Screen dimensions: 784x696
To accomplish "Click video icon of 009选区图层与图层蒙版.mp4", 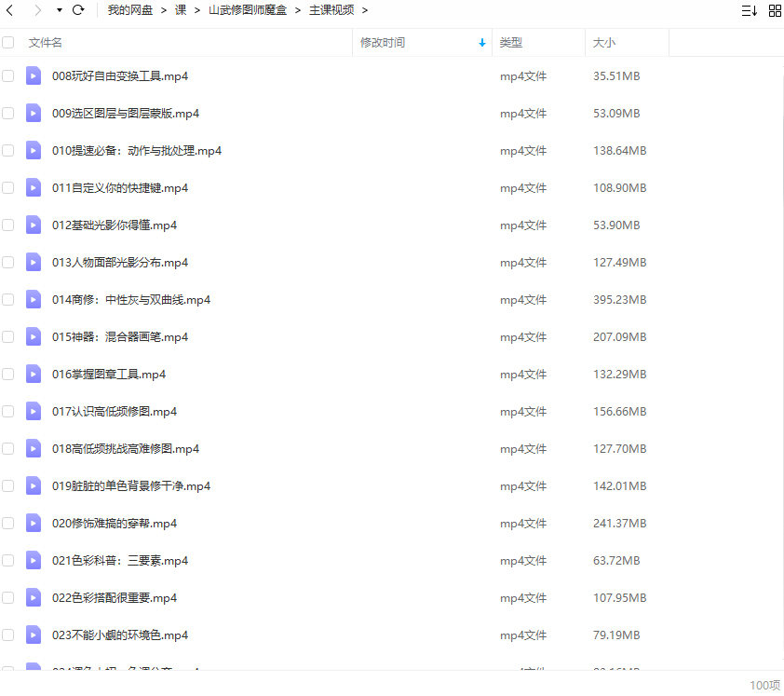I will [x=34, y=113].
